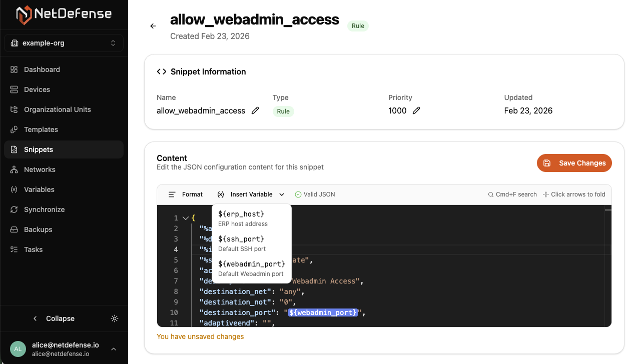Image resolution: width=636 pixels, height=364 pixels.
Task: Click the Save Changes button
Action: point(574,163)
